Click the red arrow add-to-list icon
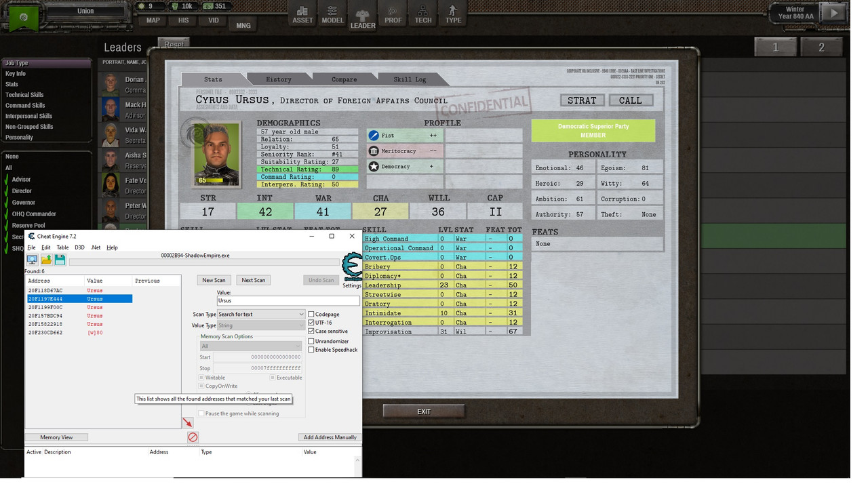 click(188, 423)
